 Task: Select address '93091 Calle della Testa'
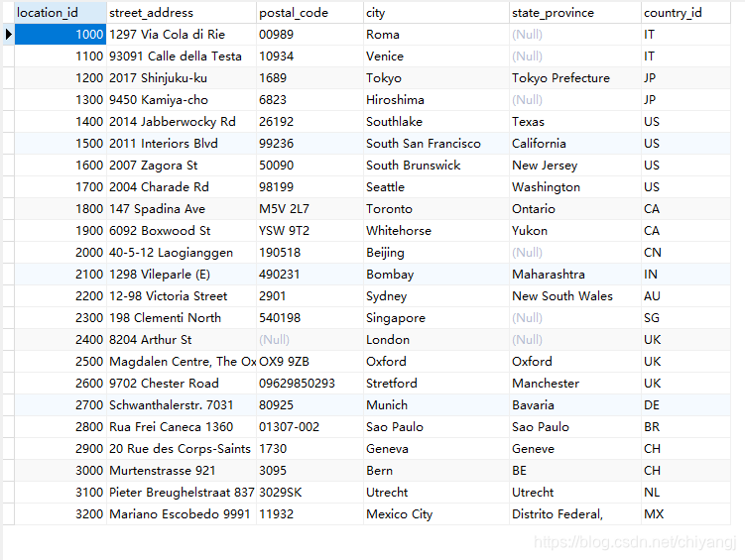182,56
